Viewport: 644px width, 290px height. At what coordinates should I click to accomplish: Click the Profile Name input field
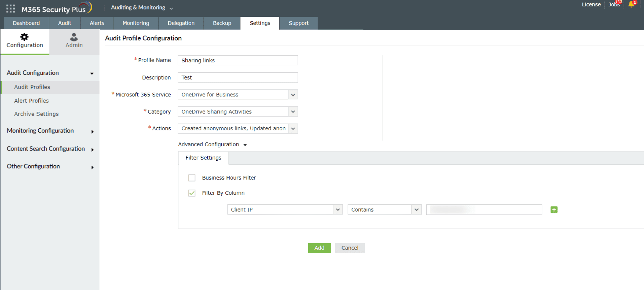click(238, 60)
